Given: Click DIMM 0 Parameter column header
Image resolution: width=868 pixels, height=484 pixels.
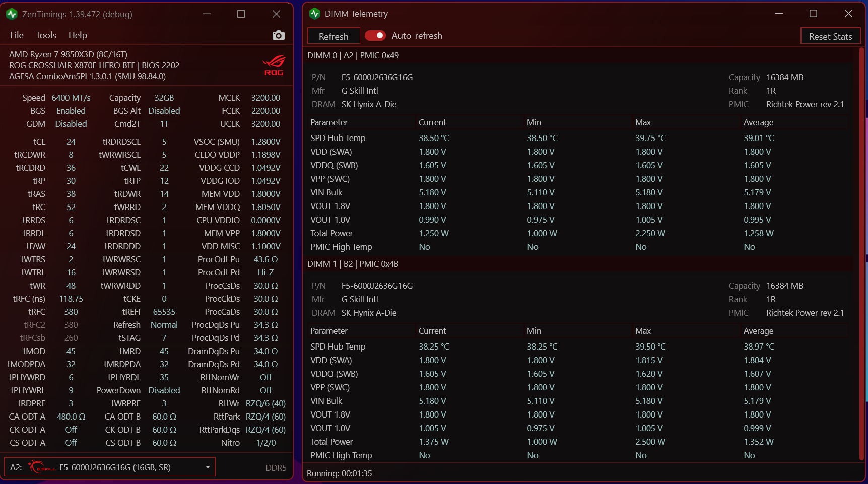Looking at the screenshot, I should tap(329, 122).
